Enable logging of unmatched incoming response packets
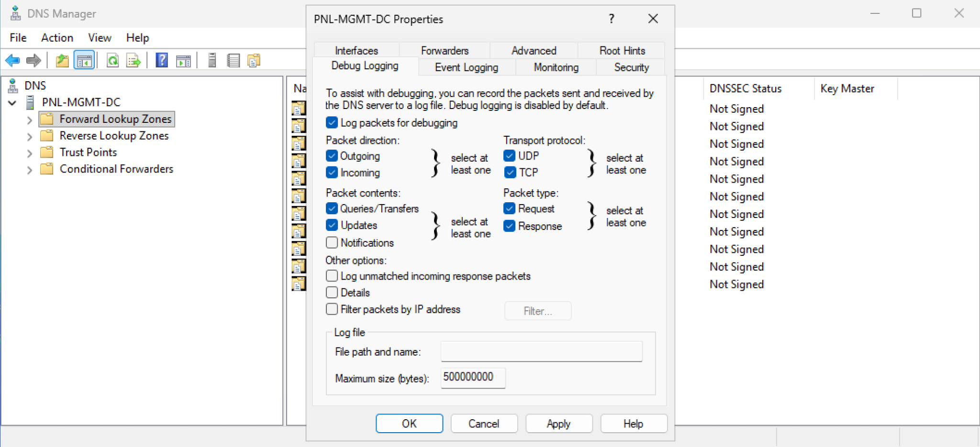980x447 pixels. [332, 276]
